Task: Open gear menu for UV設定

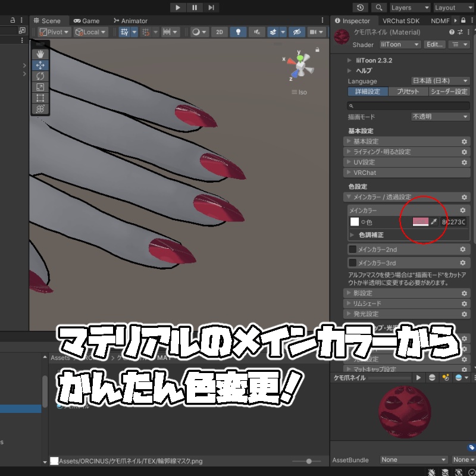Action: [464, 162]
